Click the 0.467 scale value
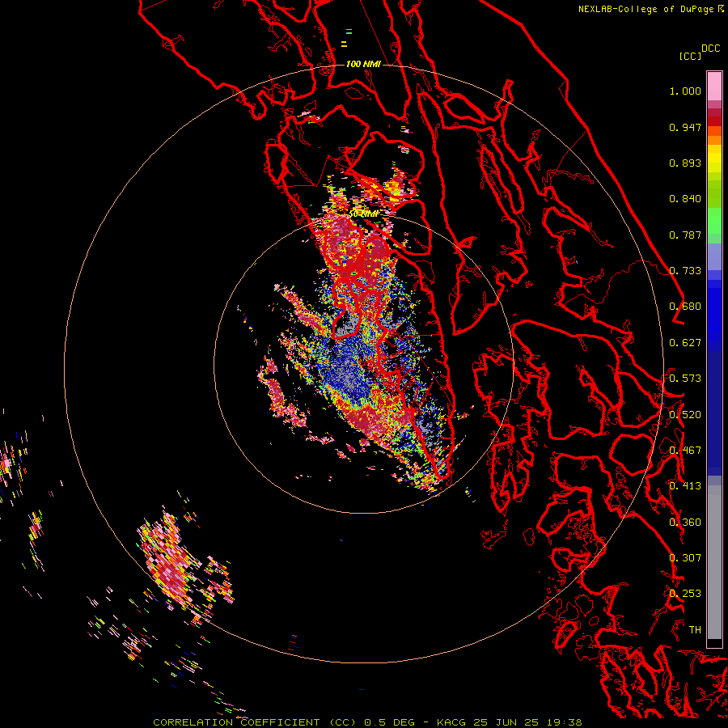This screenshot has height=728, width=728. (685, 451)
